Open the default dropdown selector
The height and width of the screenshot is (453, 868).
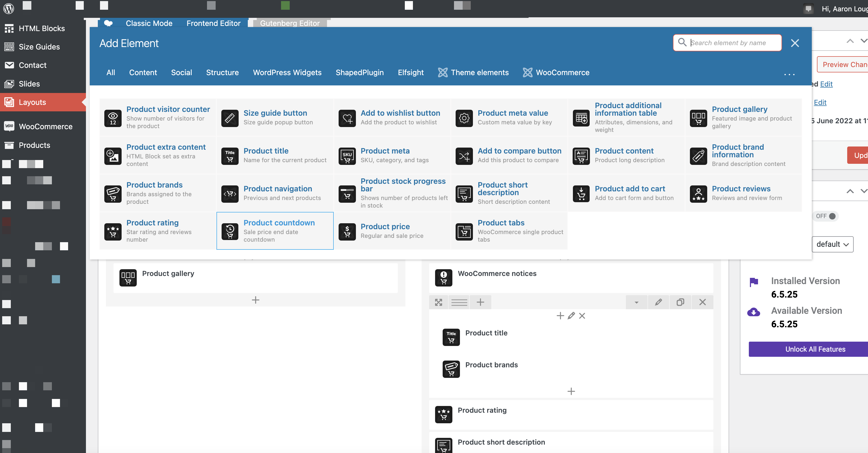point(832,244)
